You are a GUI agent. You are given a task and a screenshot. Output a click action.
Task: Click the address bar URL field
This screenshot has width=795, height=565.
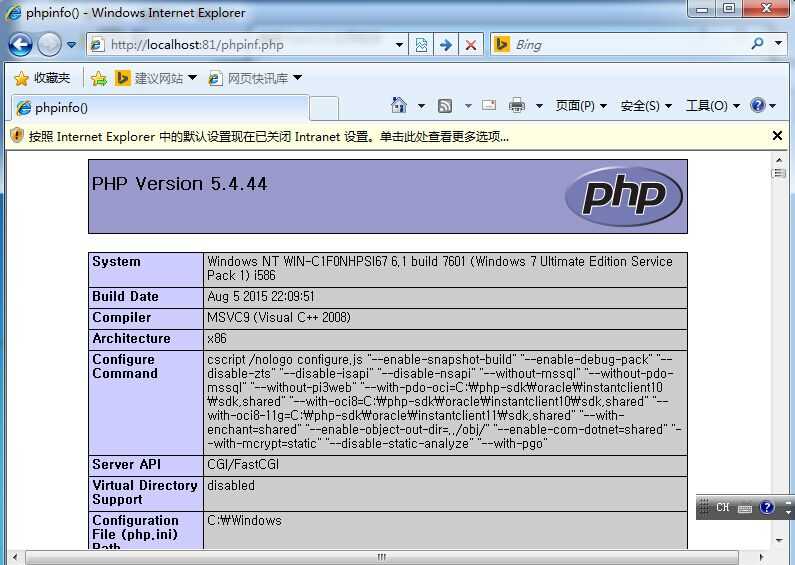tap(241, 45)
